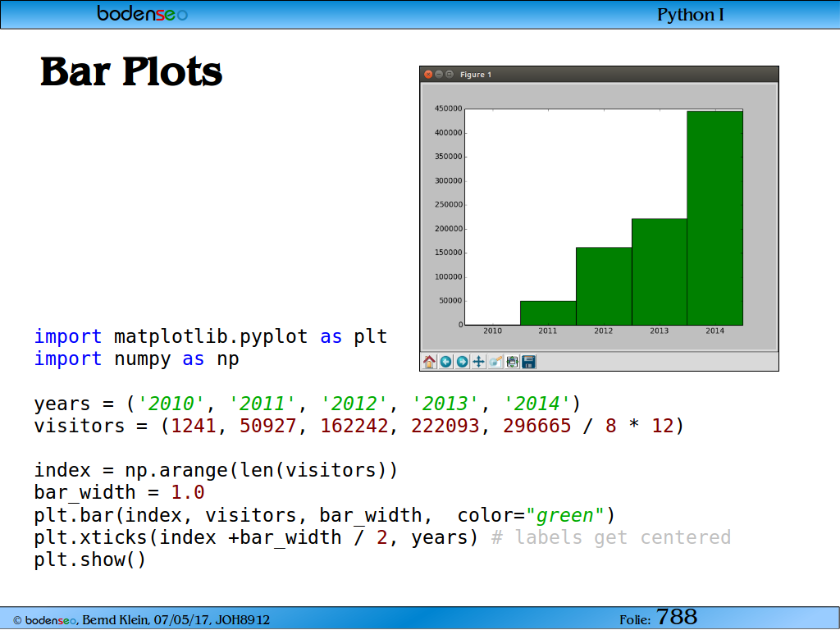The width and height of the screenshot is (840, 630).
Task: Click the Save figure floppy disk icon
Action: 529,362
